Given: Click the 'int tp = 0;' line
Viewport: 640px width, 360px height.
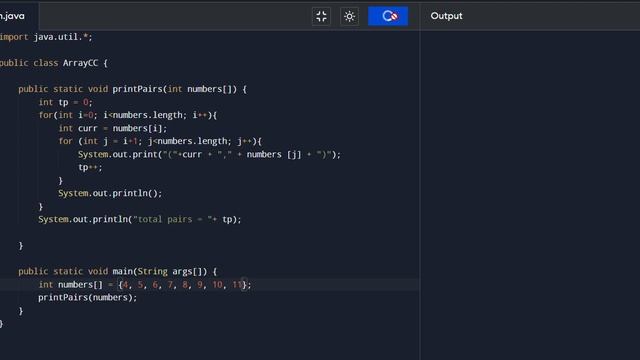Looking at the screenshot, I should pyautogui.click(x=66, y=102).
